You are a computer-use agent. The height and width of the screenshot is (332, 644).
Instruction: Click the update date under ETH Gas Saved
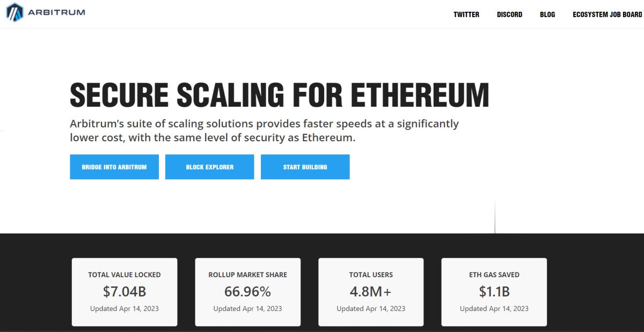tap(494, 308)
